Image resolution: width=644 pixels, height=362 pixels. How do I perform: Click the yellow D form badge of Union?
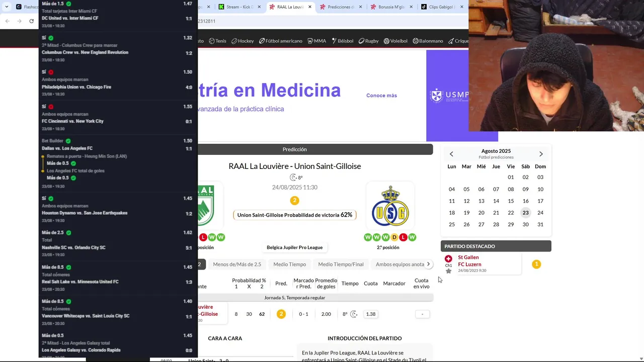[x=394, y=237]
